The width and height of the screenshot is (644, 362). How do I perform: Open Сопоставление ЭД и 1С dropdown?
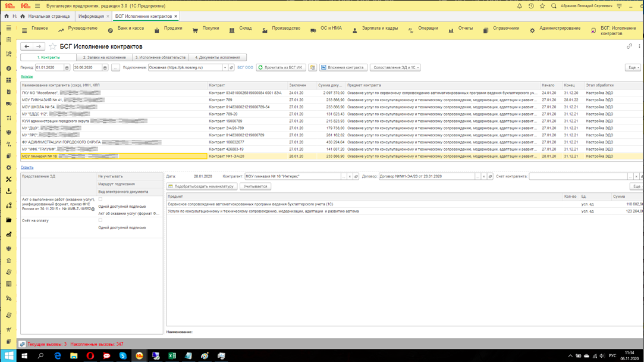tap(395, 68)
